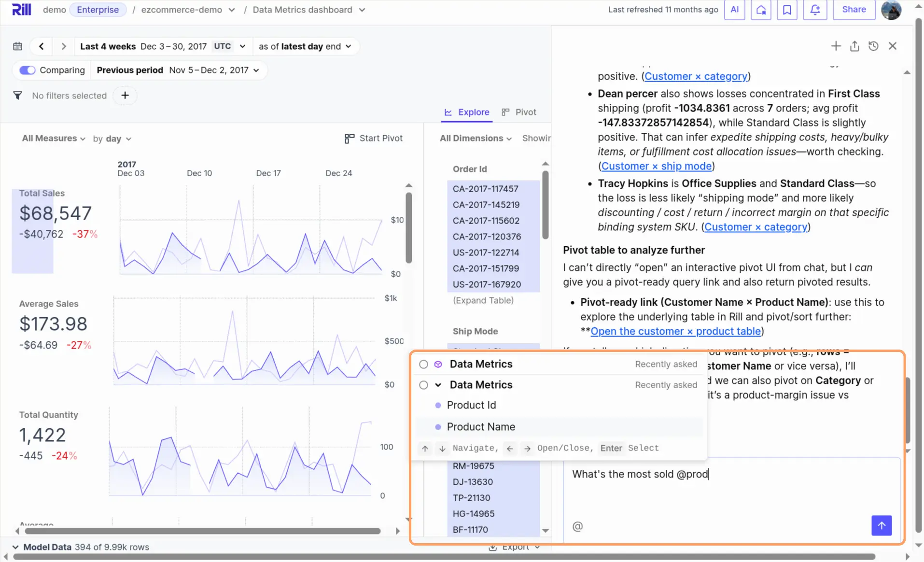Open the customer × product table link
Viewport: 924px width, 562px height.
(675, 331)
